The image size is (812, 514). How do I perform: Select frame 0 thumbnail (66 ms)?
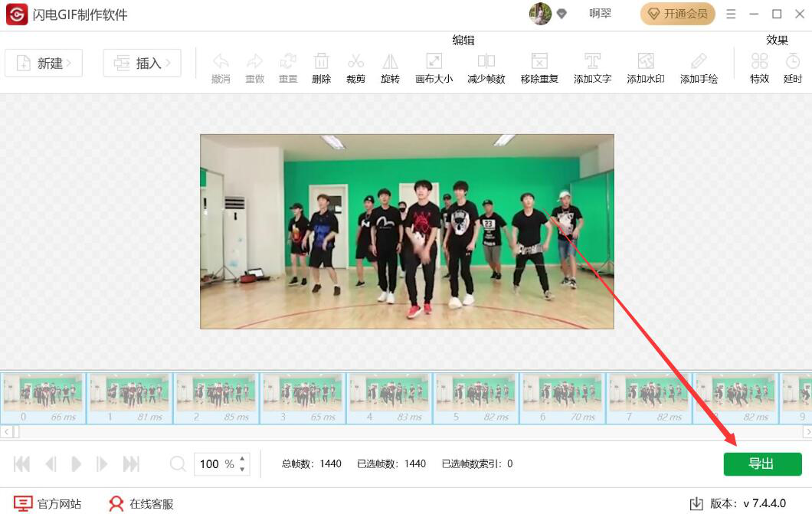click(x=43, y=398)
